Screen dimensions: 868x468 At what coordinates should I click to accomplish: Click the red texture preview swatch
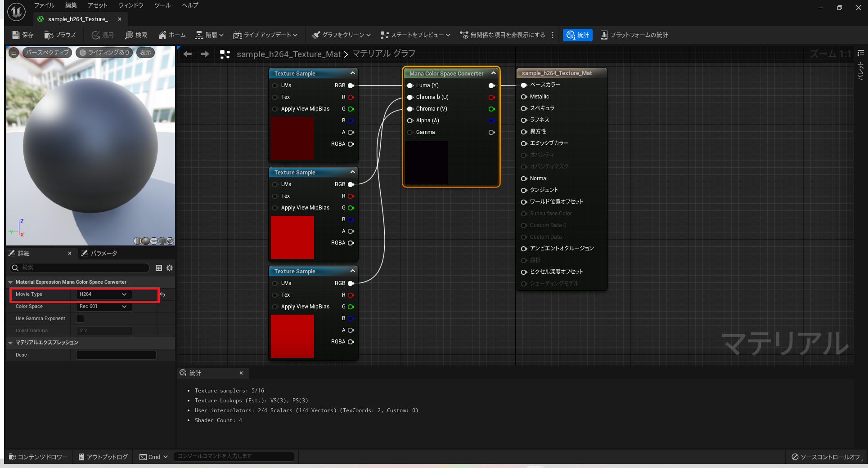[x=292, y=237]
